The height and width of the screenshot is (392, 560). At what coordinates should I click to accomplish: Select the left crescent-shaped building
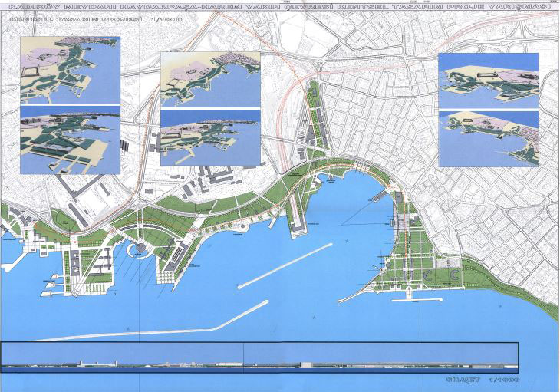[428, 275]
